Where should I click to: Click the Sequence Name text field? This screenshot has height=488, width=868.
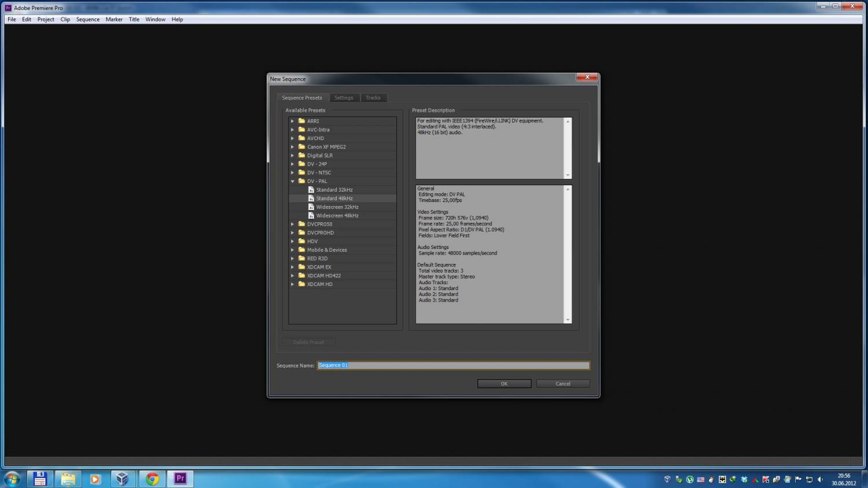click(x=453, y=365)
